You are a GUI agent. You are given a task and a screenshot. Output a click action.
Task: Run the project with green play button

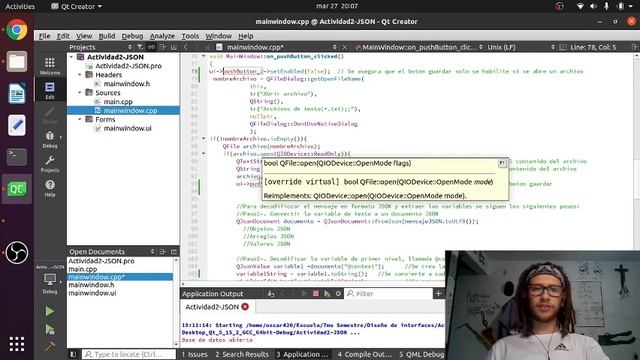click(49, 311)
